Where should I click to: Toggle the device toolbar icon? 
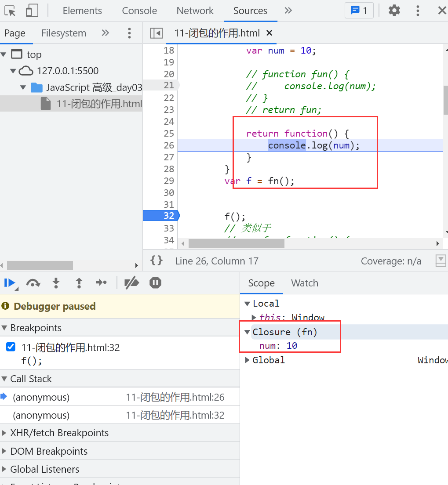[32, 11]
